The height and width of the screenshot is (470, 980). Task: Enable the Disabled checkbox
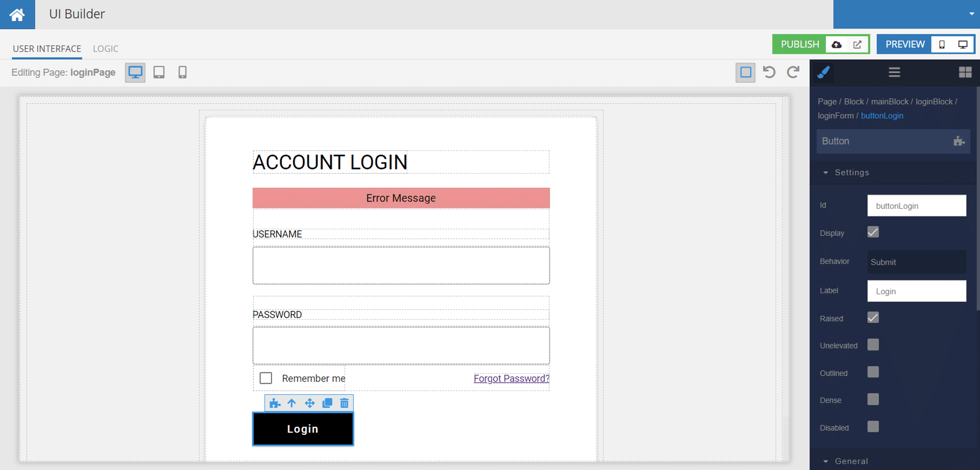[873, 426]
